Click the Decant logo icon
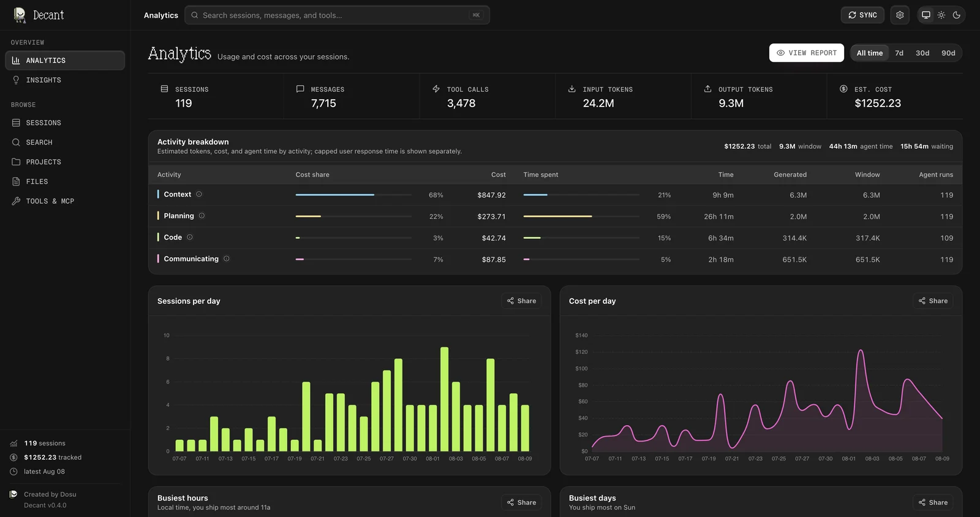 click(20, 15)
